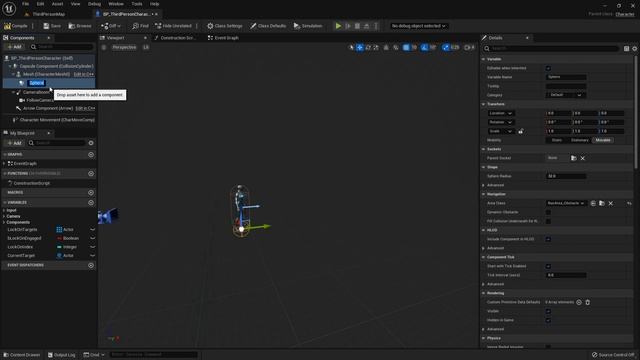Open the Asset menu

click(x=57, y=4)
